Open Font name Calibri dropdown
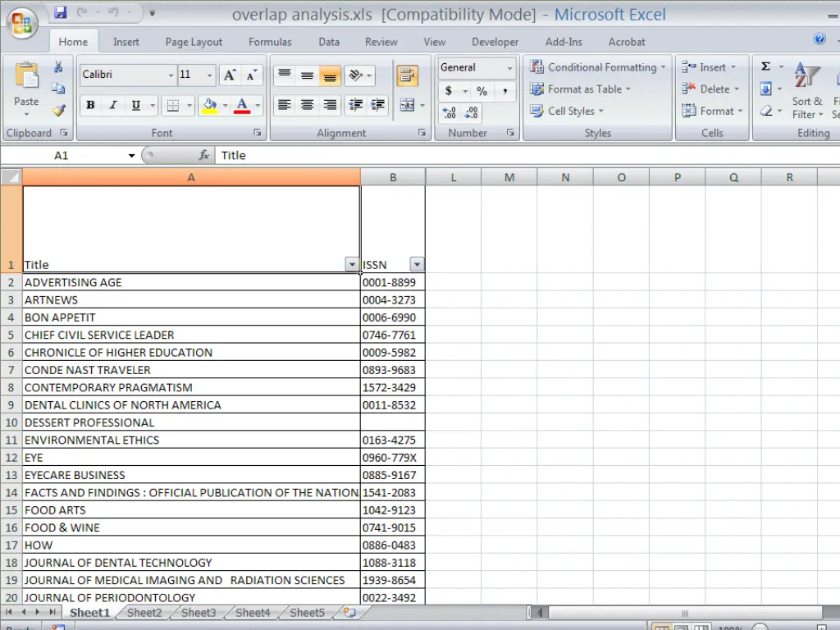 pyautogui.click(x=171, y=75)
